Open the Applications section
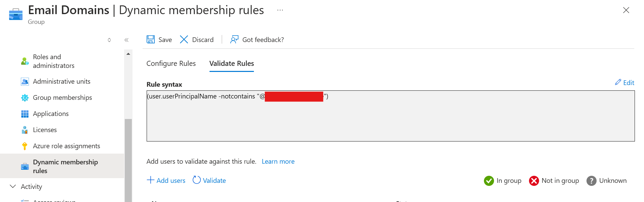 (x=25, y=114)
